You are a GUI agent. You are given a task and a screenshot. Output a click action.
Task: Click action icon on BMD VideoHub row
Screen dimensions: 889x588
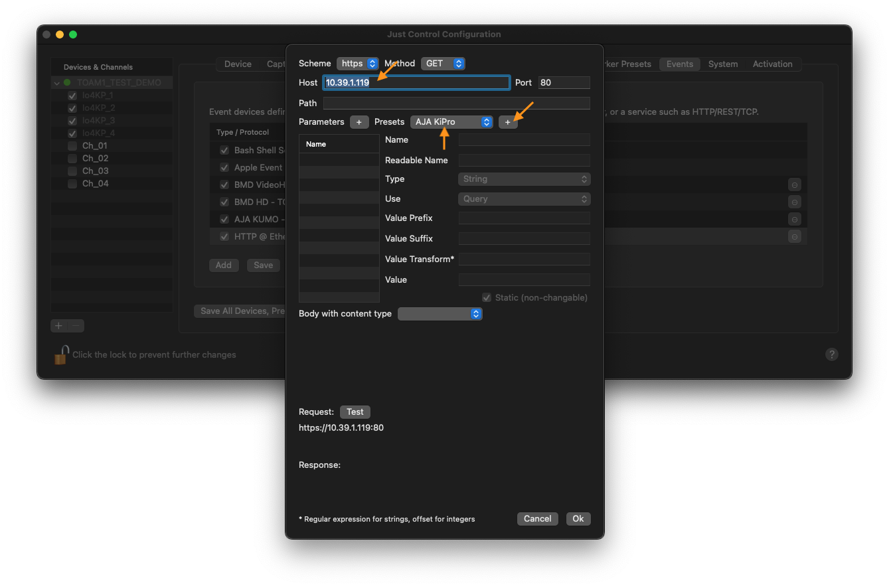(x=795, y=184)
